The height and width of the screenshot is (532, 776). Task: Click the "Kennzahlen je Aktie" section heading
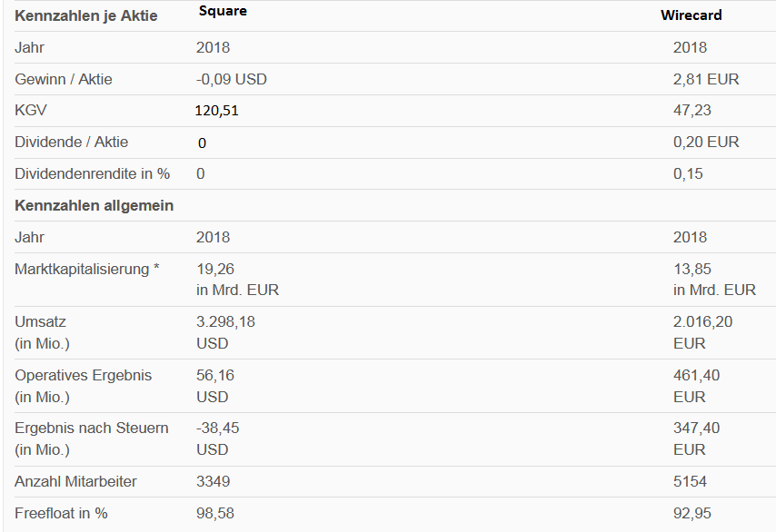click(86, 15)
